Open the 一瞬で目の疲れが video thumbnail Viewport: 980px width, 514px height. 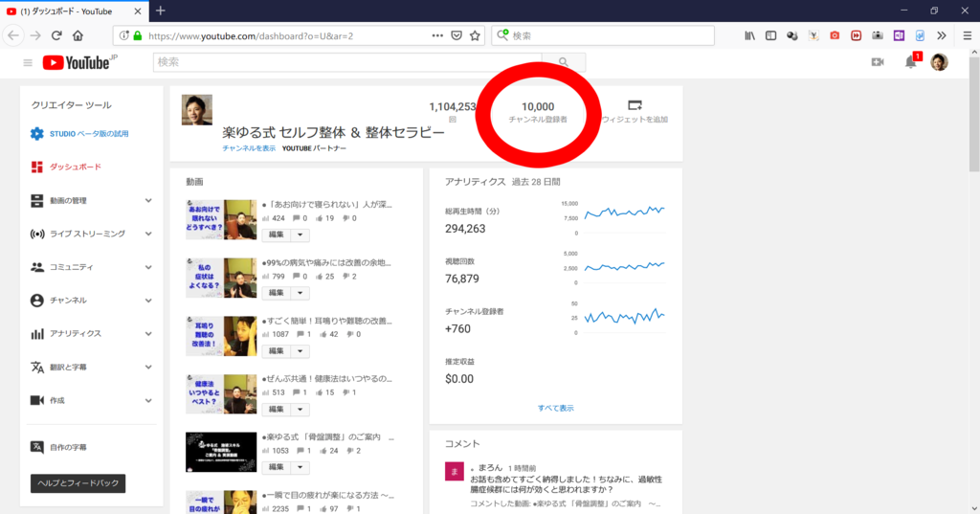click(x=221, y=503)
